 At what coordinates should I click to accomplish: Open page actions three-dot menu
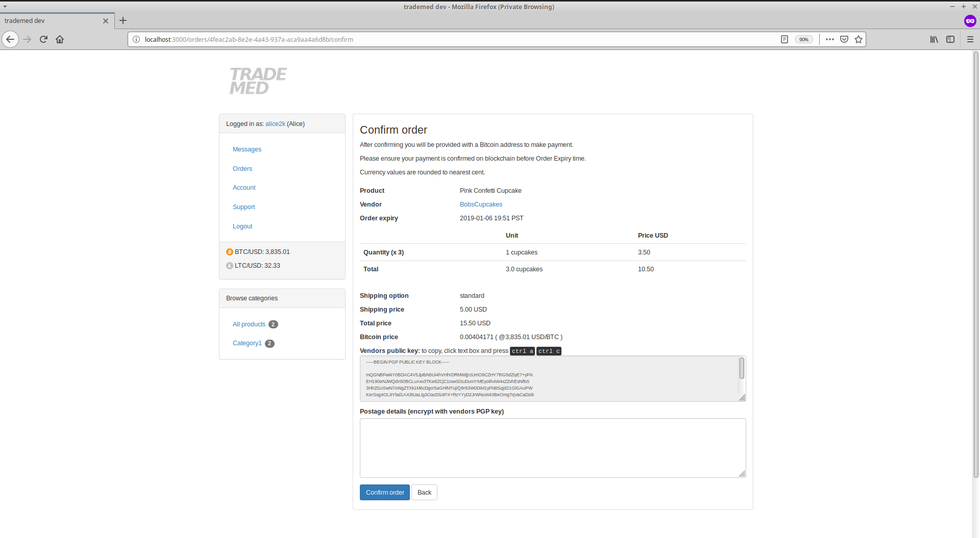tap(830, 39)
